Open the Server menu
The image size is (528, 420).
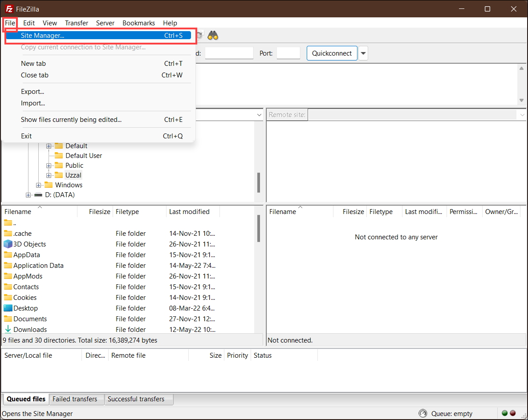[105, 23]
